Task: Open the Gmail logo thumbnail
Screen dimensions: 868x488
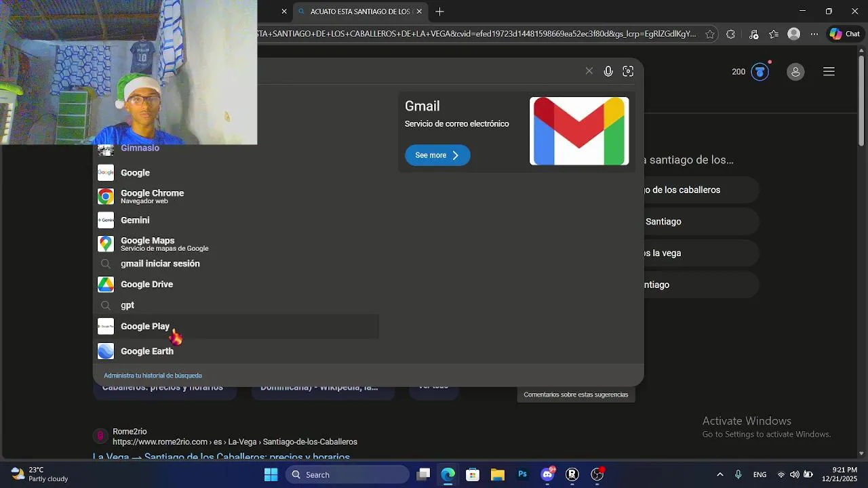Action: coord(579,131)
